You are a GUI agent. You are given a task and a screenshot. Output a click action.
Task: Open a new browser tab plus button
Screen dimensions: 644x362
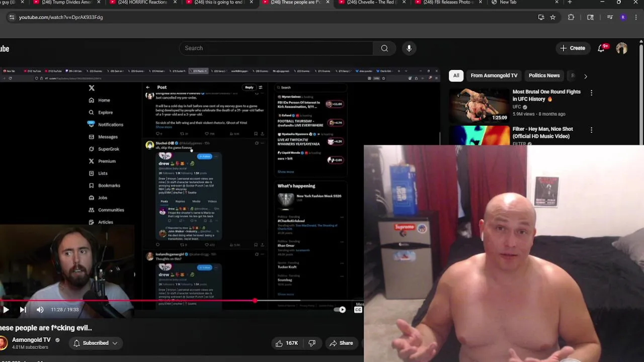click(570, 2)
